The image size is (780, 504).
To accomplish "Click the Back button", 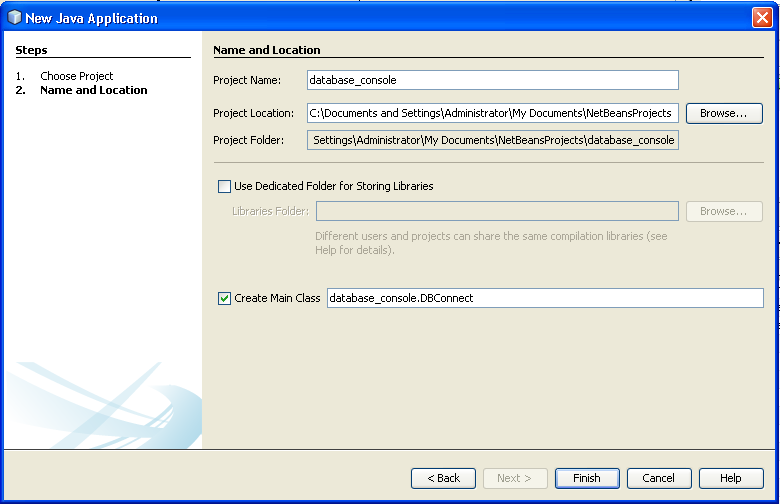I will (443, 478).
